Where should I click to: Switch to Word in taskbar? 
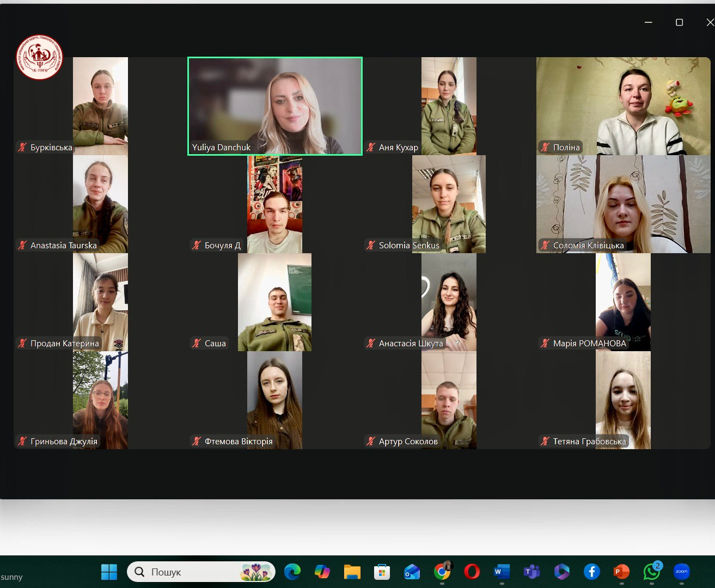502,572
